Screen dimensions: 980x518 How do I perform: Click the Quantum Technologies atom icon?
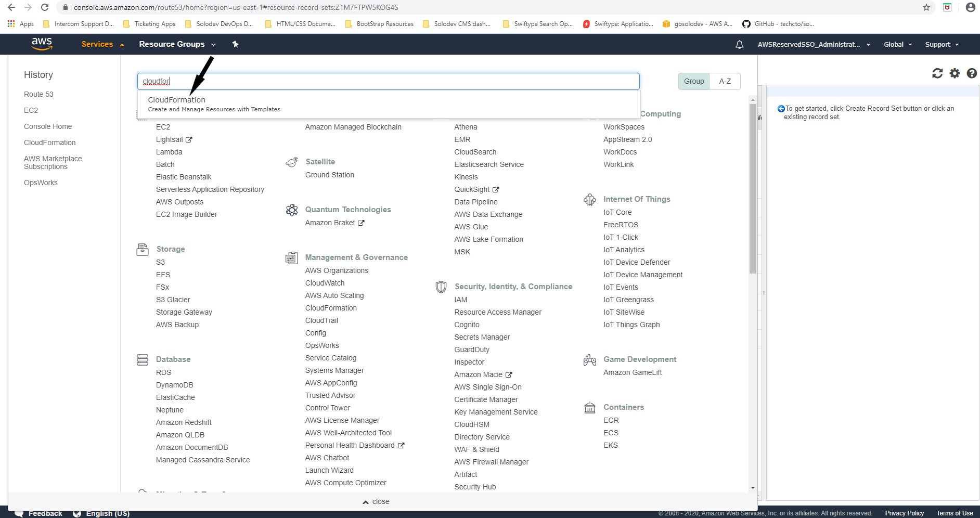(292, 210)
